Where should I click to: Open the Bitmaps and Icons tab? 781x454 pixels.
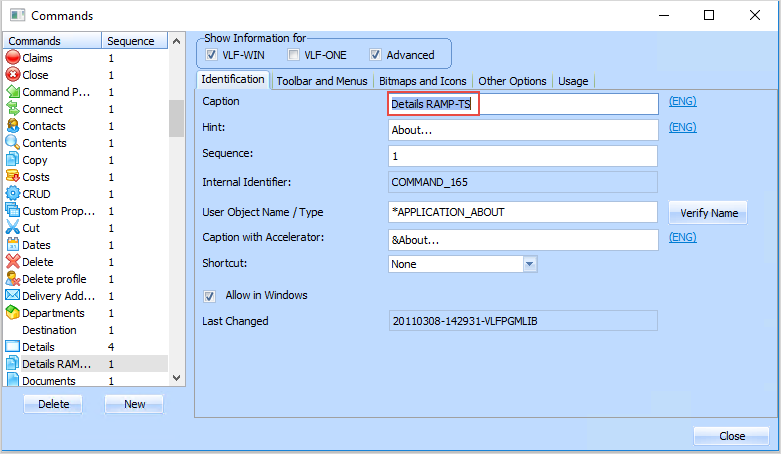pos(422,81)
